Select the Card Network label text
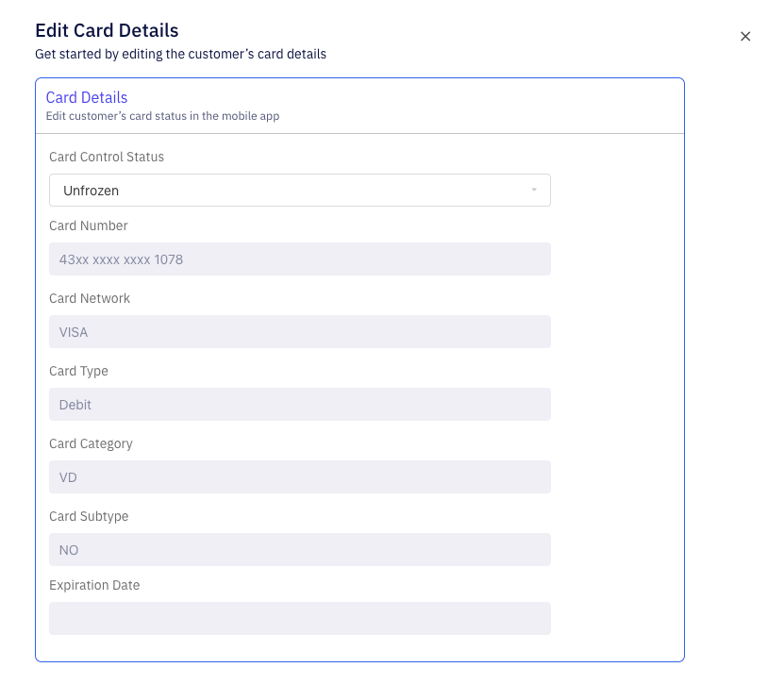The height and width of the screenshot is (684, 784). click(89, 298)
